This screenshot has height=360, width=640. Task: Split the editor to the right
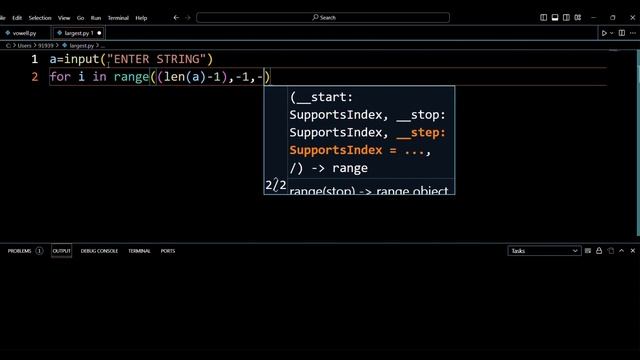point(622,33)
